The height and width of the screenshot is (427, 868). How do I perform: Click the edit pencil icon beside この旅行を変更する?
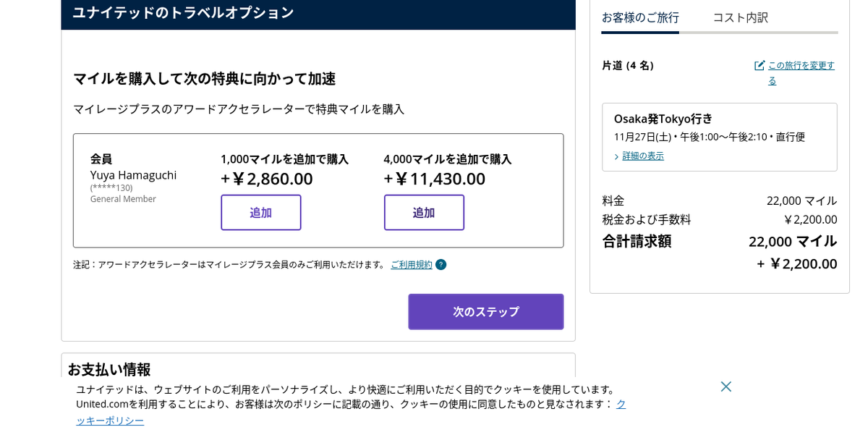point(759,64)
